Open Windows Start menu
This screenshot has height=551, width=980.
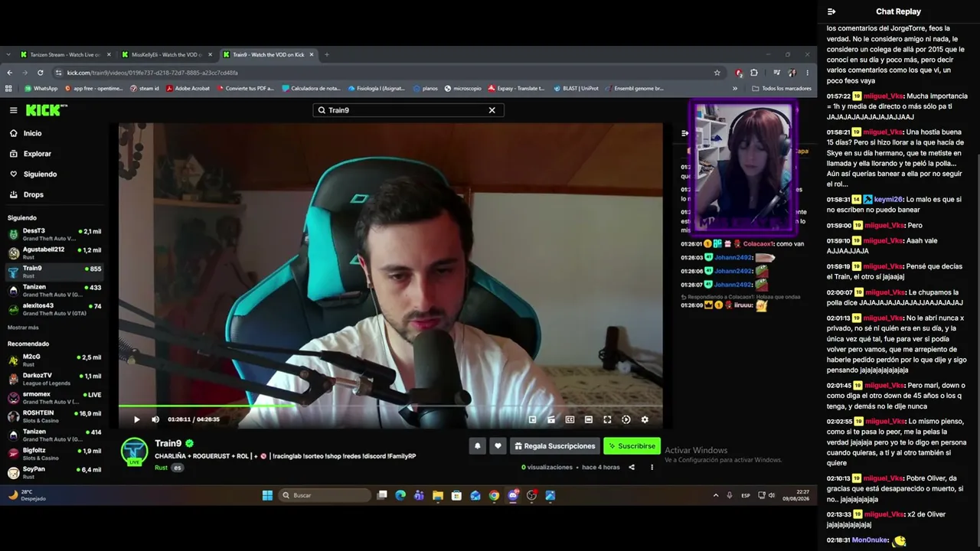click(x=267, y=495)
